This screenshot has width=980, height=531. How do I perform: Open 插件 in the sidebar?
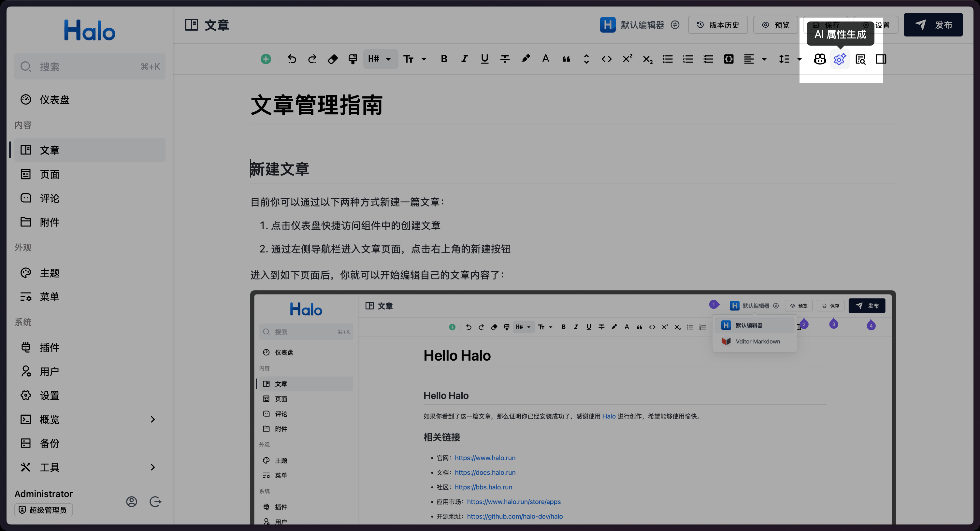[90, 347]
